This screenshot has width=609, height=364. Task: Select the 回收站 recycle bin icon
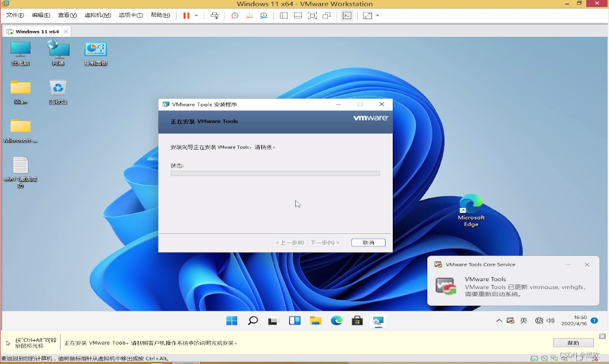pos(58,92)
